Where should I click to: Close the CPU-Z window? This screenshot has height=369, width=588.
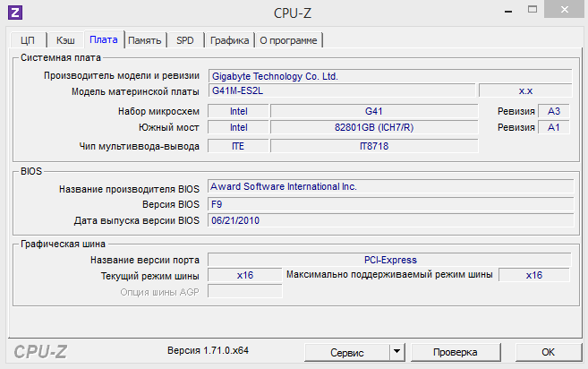(x=563, y=11)
